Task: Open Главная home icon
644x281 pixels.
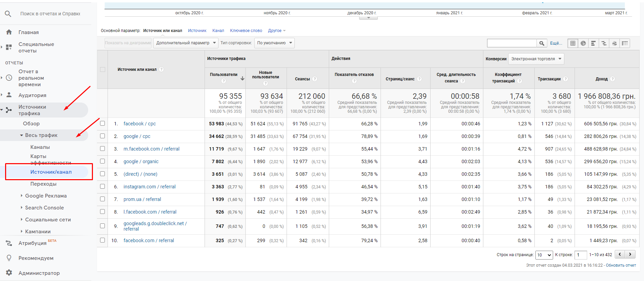Action: [x=9, y=32]
